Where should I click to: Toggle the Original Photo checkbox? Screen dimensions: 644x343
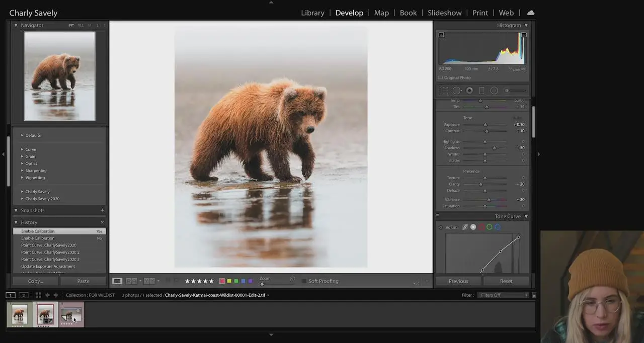(440, 78)
